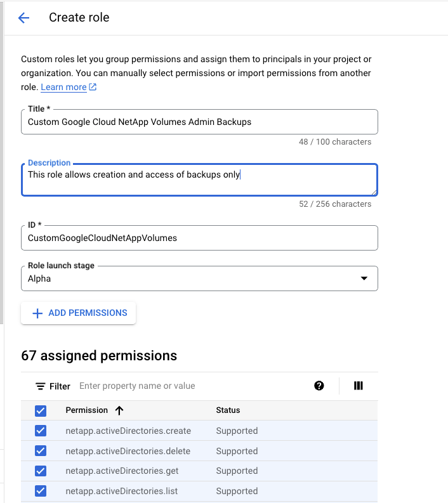Click the filter help question mark icon
This screenshot has height=503, width=448.
319,386
